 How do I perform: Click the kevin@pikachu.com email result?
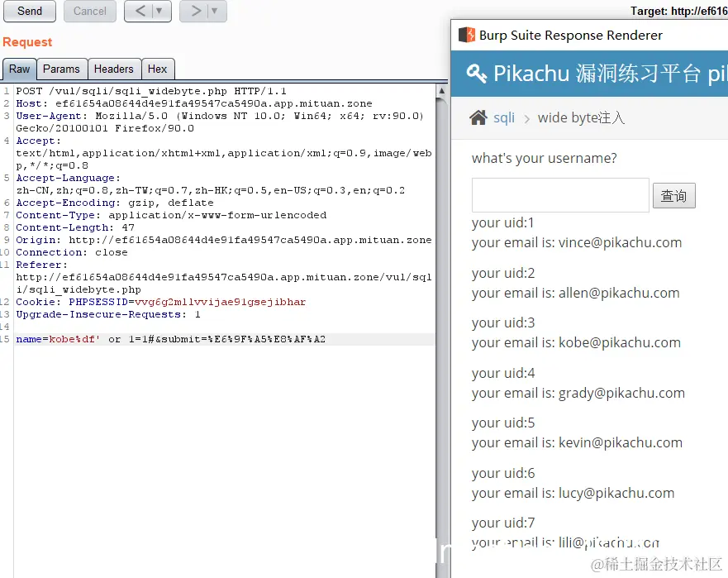621,442
